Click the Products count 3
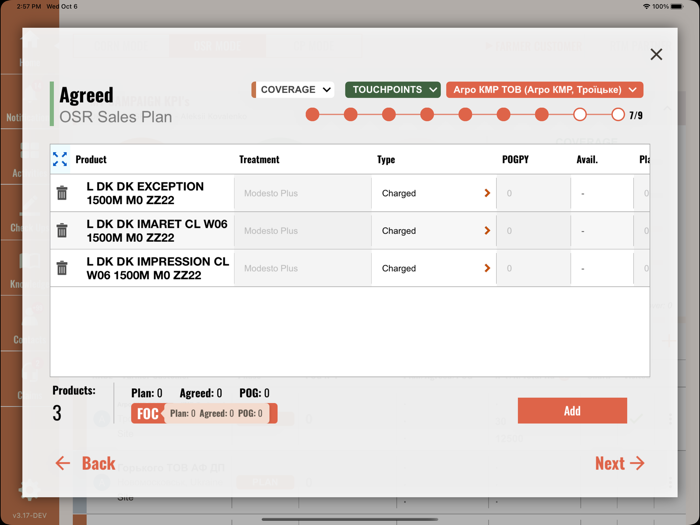Screen dimensions: 700x525 (57, 413)
